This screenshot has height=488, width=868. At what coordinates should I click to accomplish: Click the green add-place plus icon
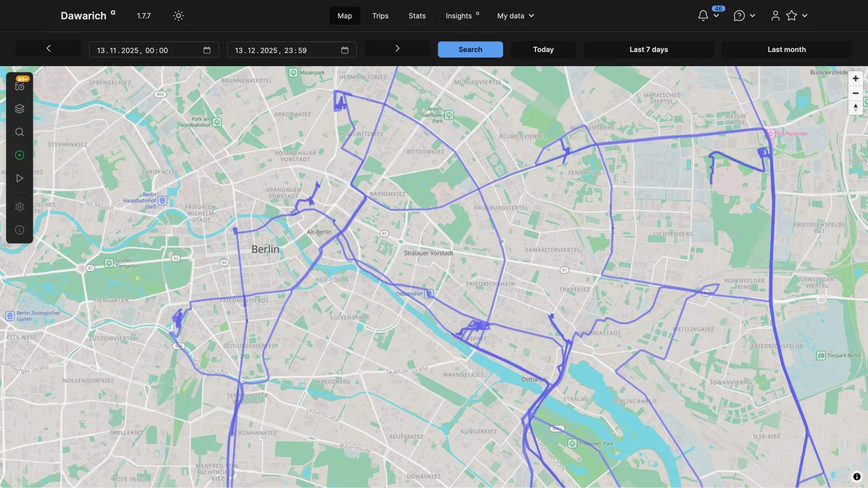click(x=20, y=155)
